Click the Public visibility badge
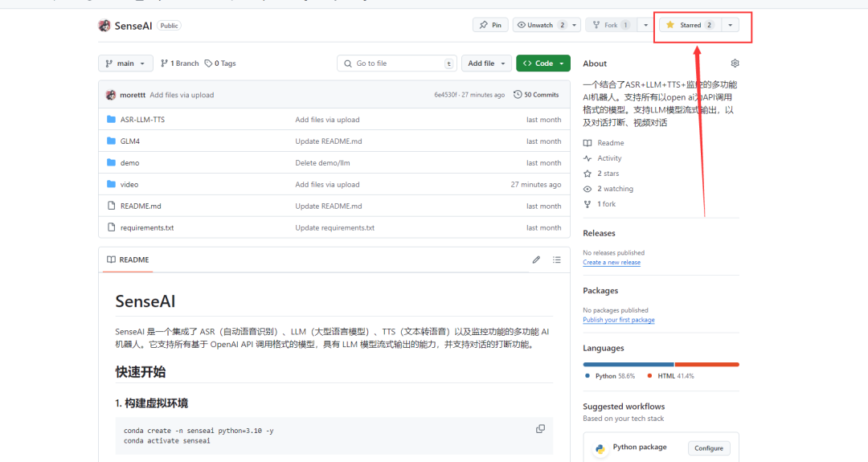 tap(169, 26)
